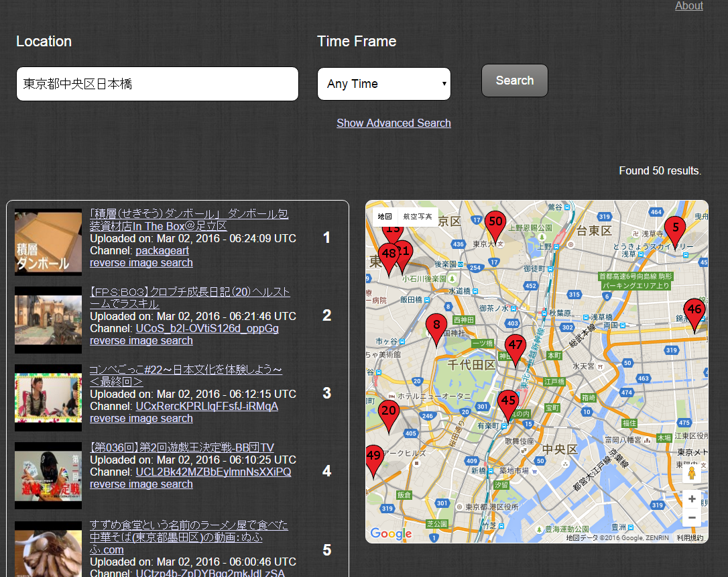Click 'Uploaded on: Mar 02, 2016 - 06:24:09 UTC'

193,239
